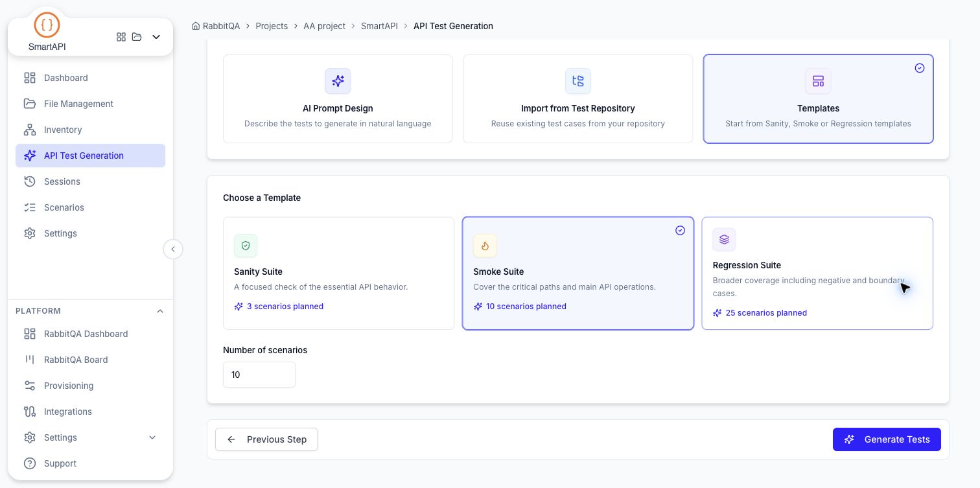Select the Templates option card
Image resolution: width=980 pixels, height=488 pixels.
tap(818, 99)
